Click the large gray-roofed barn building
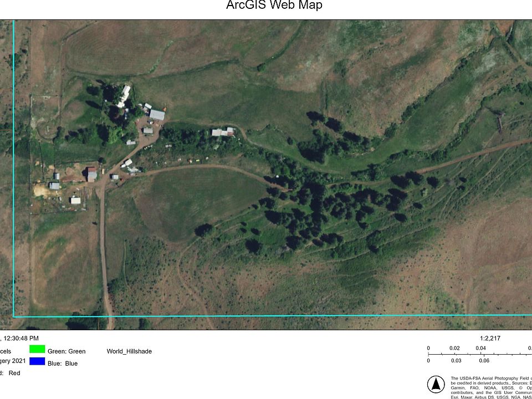Viewport: 532px width, 399px height. (x=157, y=115)
